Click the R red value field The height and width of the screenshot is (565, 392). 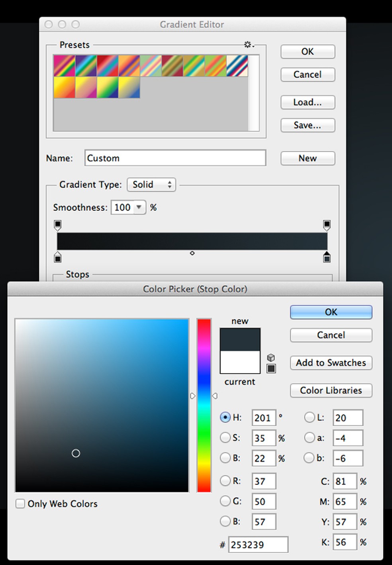point(264,481)
